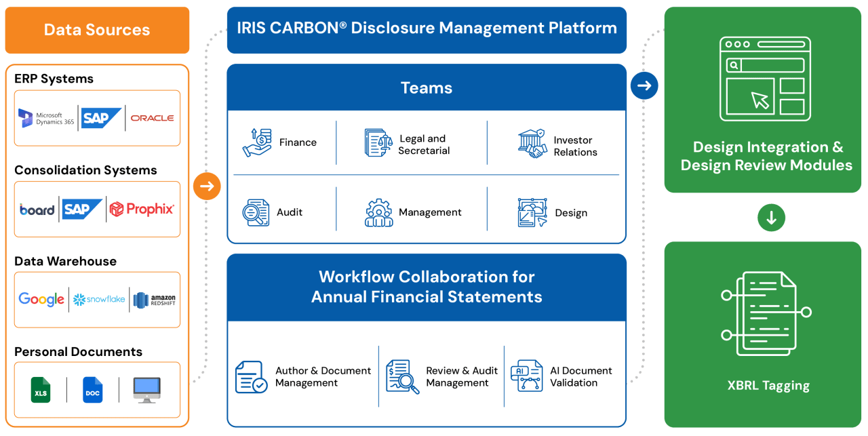Click the AI Document Validation text
This screenshot has height=436, width=868.
coord(581,376)
